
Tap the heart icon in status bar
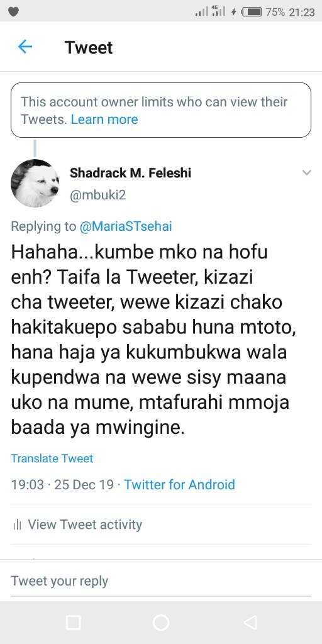(14, 13)
